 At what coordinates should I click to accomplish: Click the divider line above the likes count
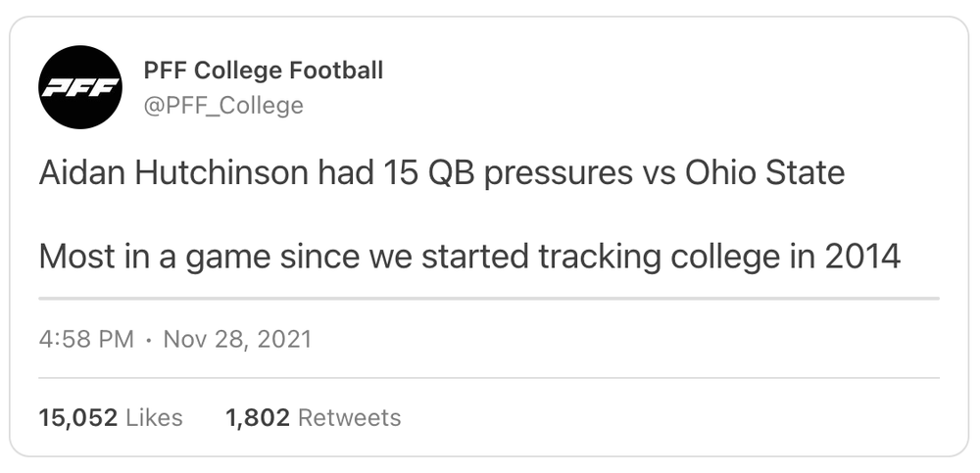(489, 377)
